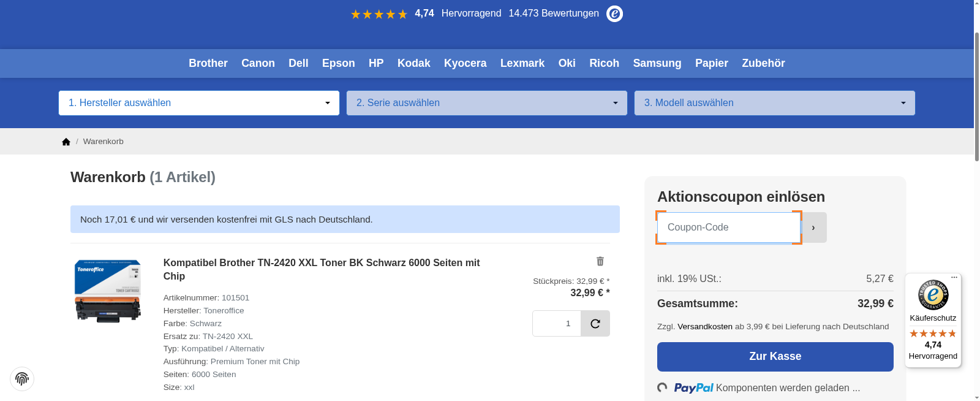Click the Aktionscoupon einlösen heading

[741, 197]
